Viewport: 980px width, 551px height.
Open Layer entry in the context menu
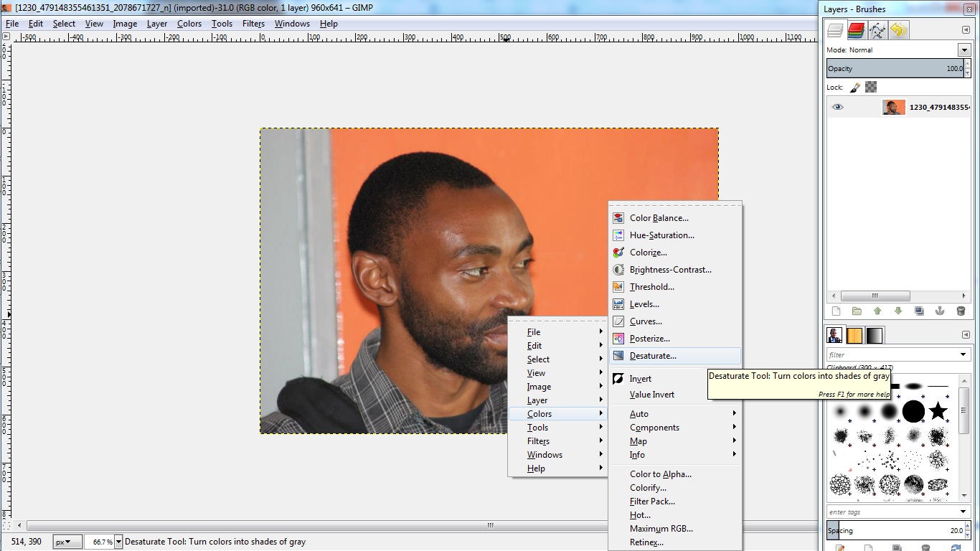click(x=557, y=400)
